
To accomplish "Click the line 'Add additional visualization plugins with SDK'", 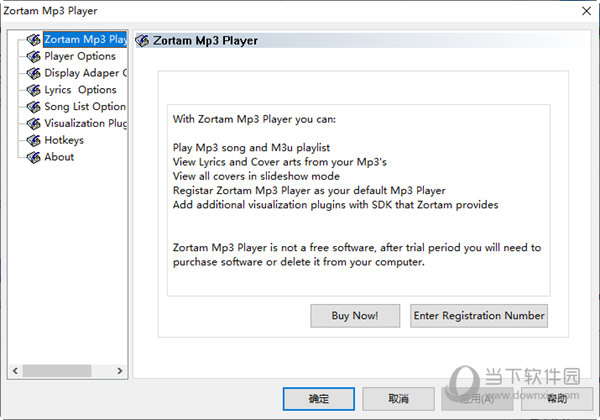I will pos(335,205).
